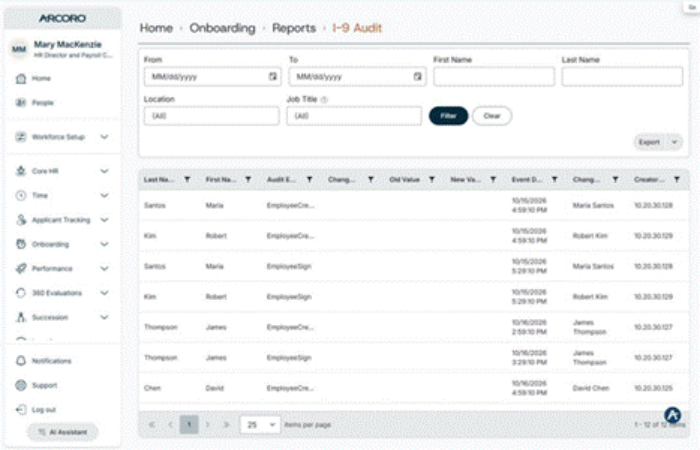This screenshot has width=700, height=450.
Task: Click the To date input
Action: coord(350,76)
